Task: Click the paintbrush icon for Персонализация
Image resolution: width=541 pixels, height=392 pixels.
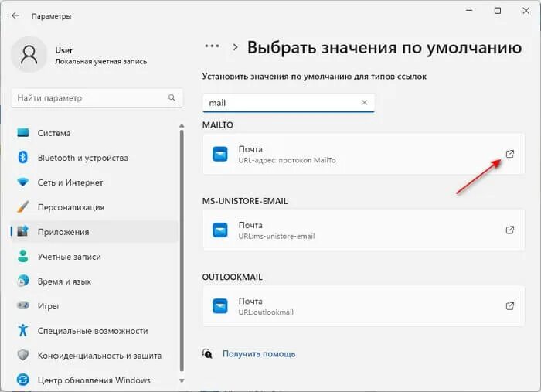Action: coord(23,207)
